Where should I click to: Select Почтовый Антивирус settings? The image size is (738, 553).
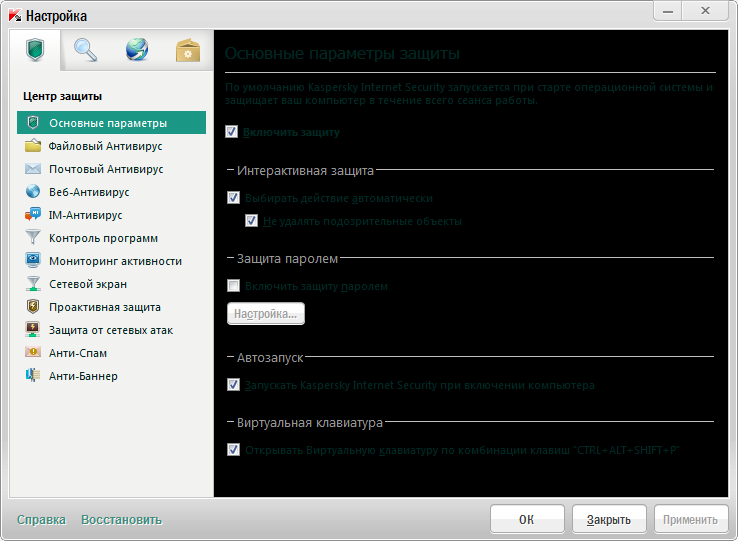click(x=112, y=168)
